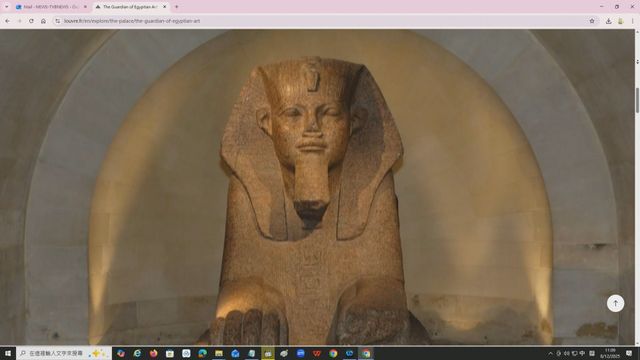Open the browser profile avatar
This screenshot has width=640, height=360.
pyautogui.click(x=621, y=21)
